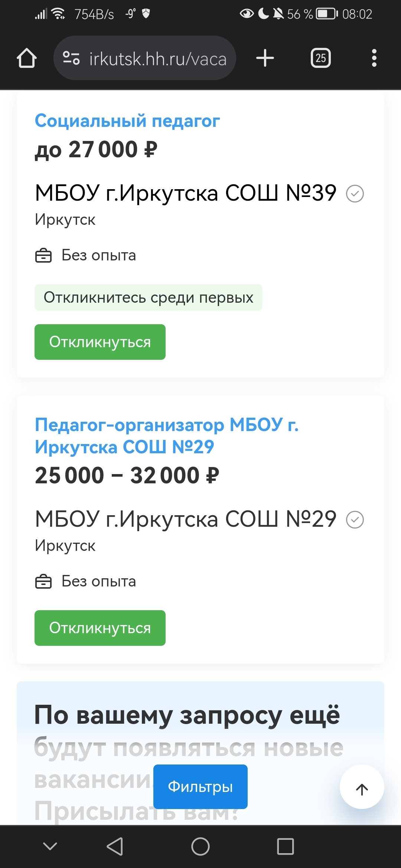The width and height of the screenshot is (401, 868).
Task: Open employer МБОУ г.Иркутска СОШ №39
Action: tap(186, 193)
